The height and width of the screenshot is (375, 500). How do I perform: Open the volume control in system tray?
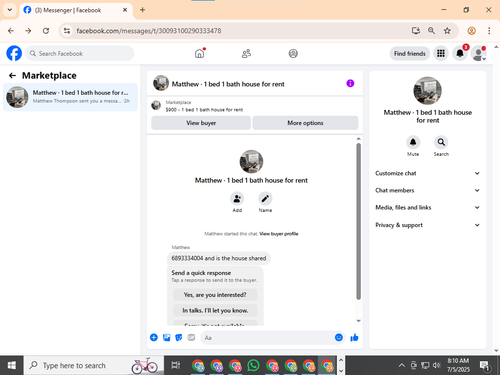coord(436,365)
